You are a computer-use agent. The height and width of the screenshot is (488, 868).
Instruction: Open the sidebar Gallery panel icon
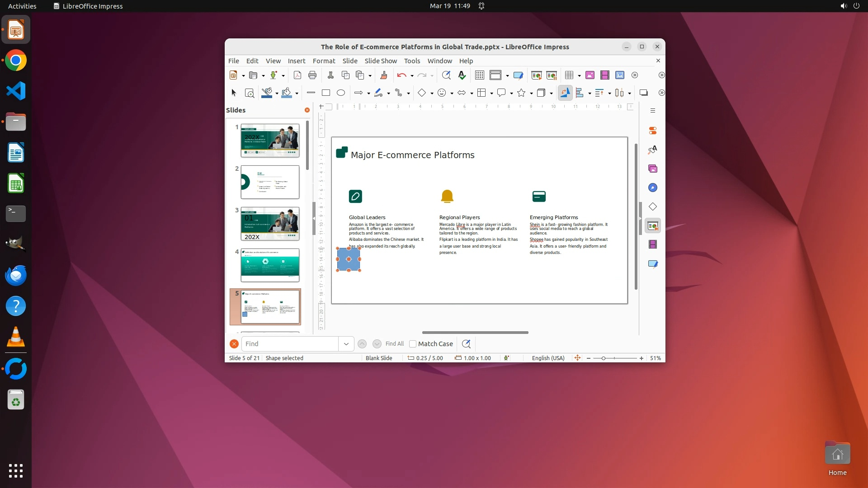(x=653, y=169)
